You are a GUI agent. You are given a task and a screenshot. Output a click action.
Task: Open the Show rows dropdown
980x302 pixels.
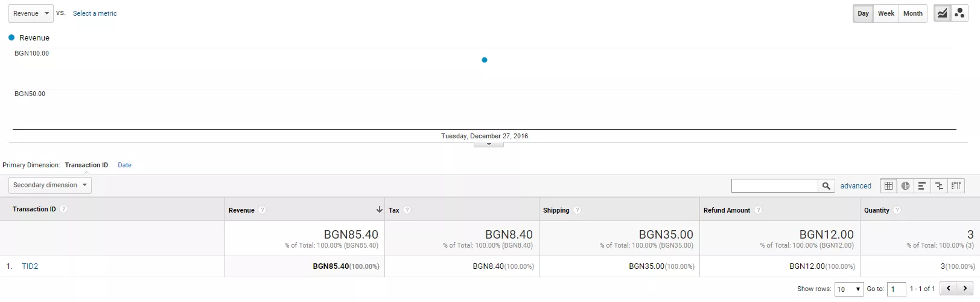click(x=849, y=289)
